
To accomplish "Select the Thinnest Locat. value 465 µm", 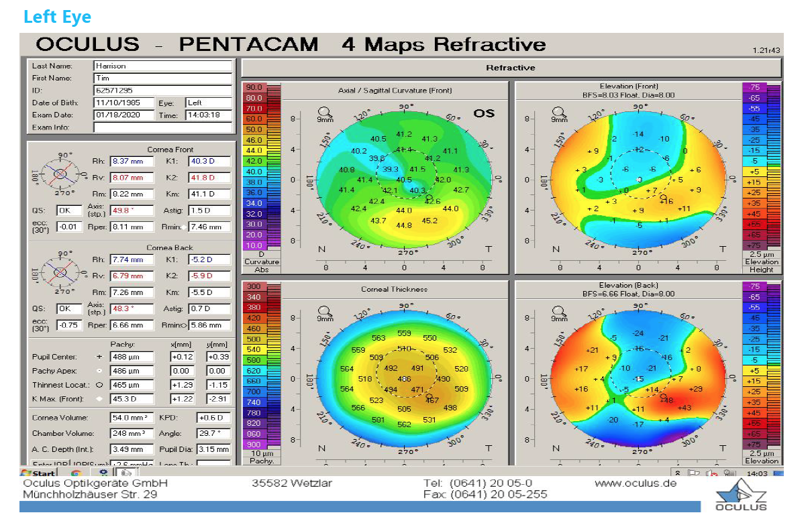I will pos(132,386).
